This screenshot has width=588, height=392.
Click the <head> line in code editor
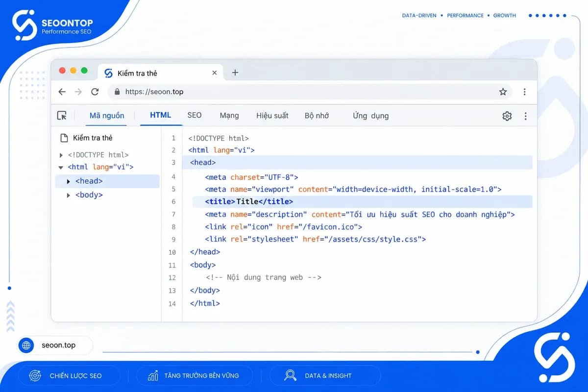click(x=357, y=163)
